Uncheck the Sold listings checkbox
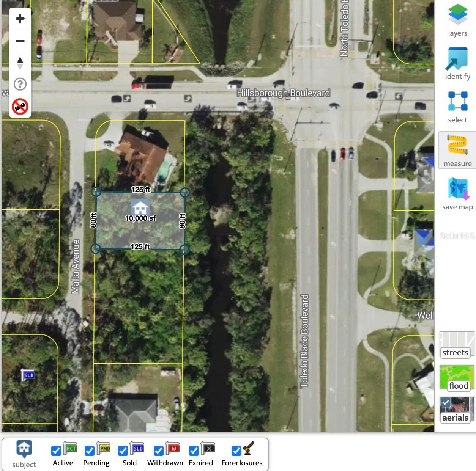 [x=123, y=451]
